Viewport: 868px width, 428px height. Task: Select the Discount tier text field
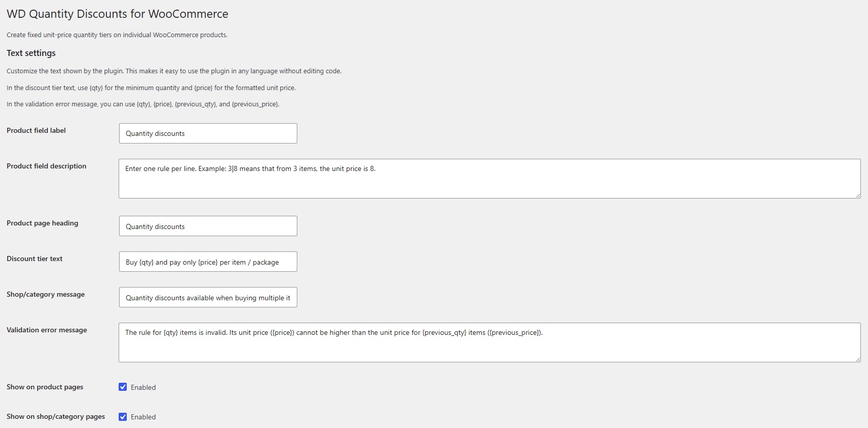point(208,262)
